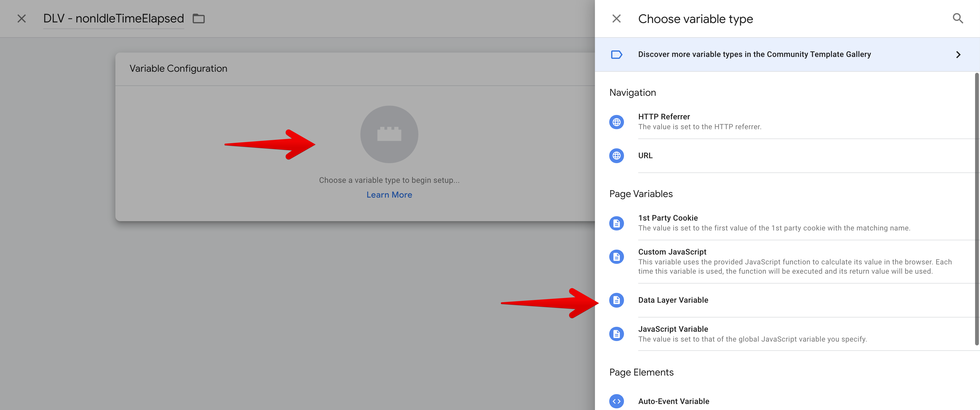
Task: Open the Data Layer Variable type
Action: [673, 300]
